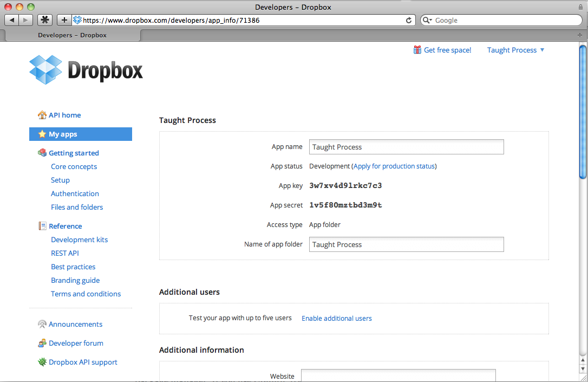This screenshot has width=588, height=382.
Task: Click Enable additional users
Action: pos(336,319)
